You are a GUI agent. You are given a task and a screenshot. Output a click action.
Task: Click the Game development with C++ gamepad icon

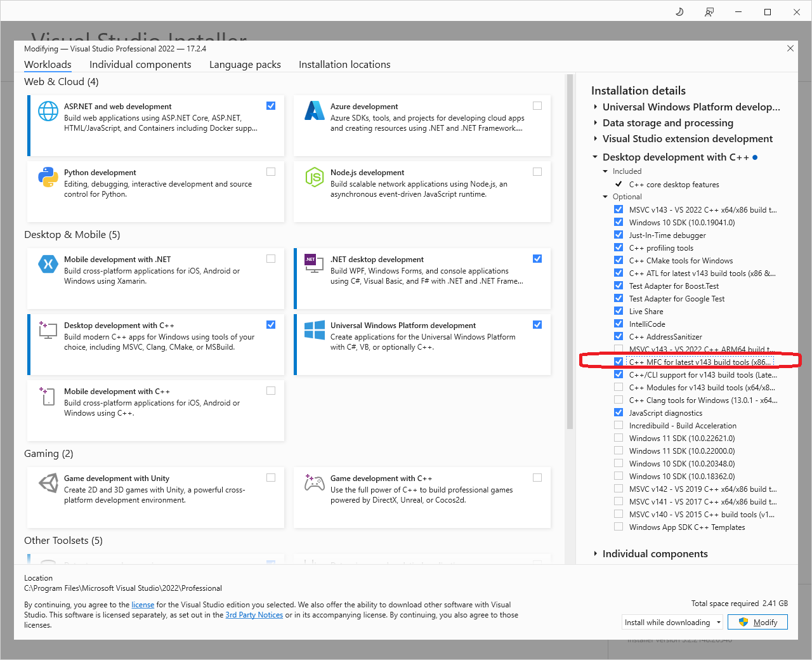point(315,483)
